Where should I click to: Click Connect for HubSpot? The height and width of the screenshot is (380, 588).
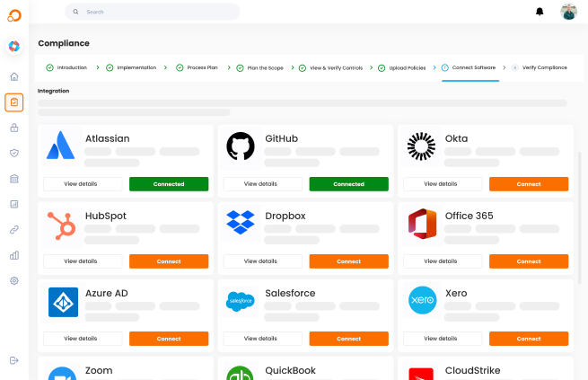pyautogui.click(x=169, y=261)
